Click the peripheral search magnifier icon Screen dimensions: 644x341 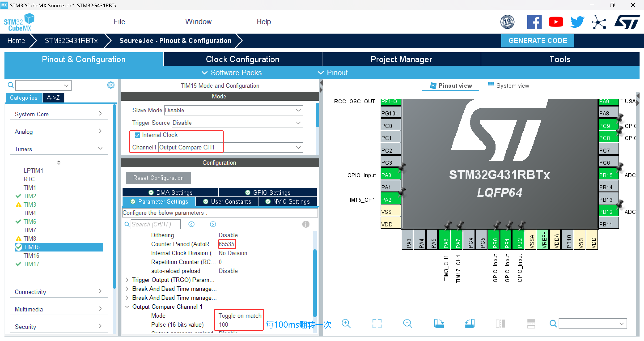pyautogui.click(x=11, y=85)
